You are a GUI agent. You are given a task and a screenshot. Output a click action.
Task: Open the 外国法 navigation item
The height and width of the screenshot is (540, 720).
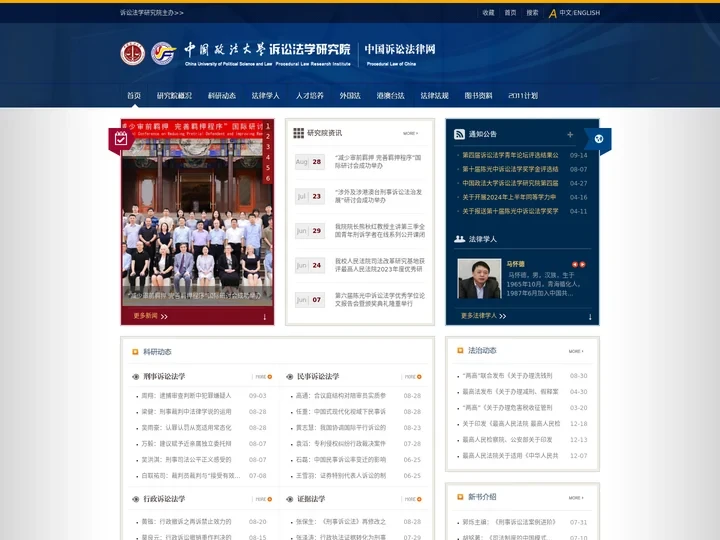tap(350, 96)
